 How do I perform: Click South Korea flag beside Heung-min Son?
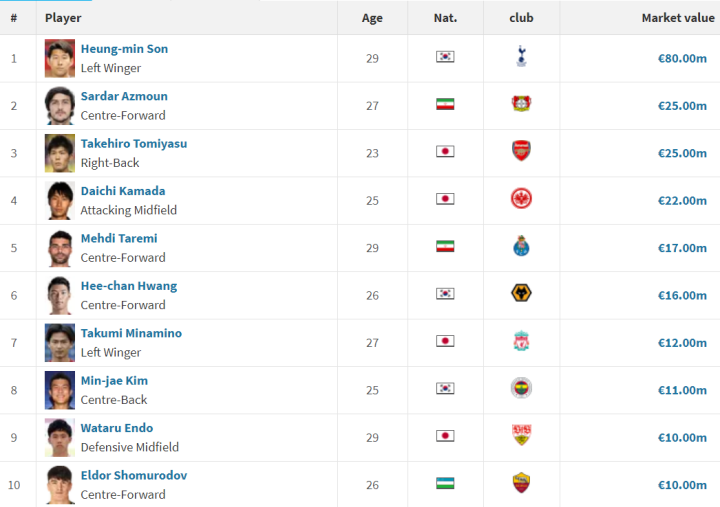tap(445, 57)
